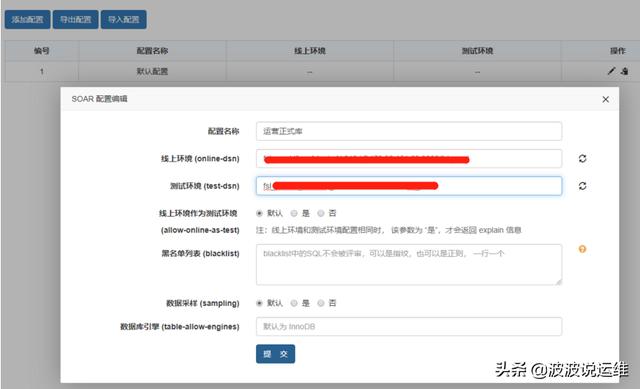Image resolution: width=640 pixels, height=389 pixels.
Task: Open the orange help icon next to blacklist
Action: pyautogui.click(x=582, y=249)
